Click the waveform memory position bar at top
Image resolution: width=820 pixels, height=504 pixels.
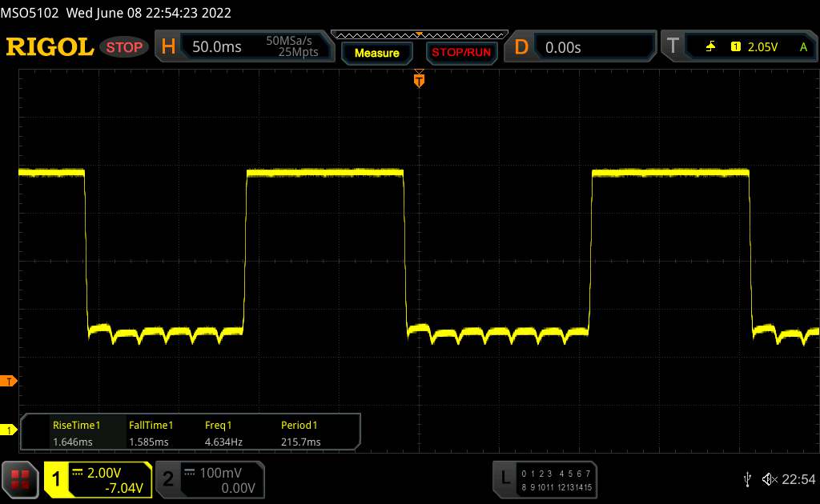(x=418, y=34)
